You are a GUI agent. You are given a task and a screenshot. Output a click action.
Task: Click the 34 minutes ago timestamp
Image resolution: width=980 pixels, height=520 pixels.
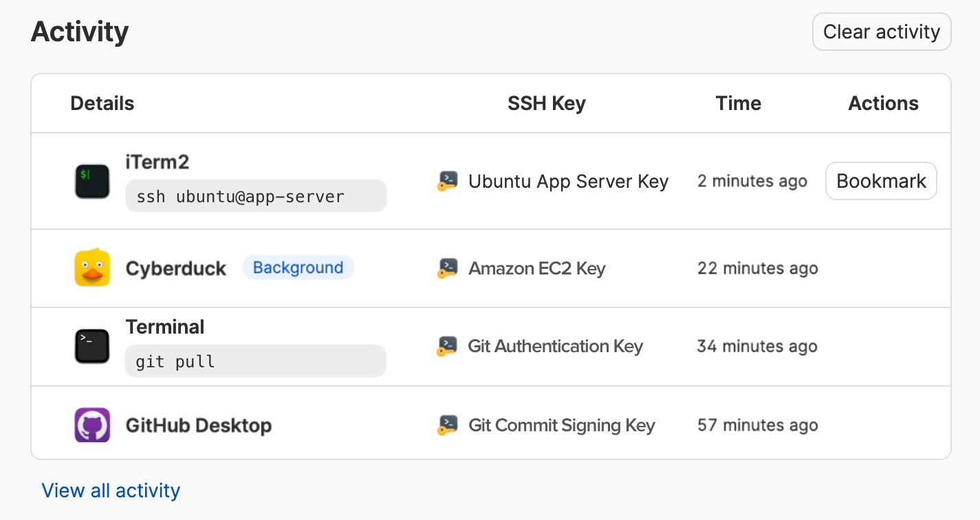click(757, 347)
